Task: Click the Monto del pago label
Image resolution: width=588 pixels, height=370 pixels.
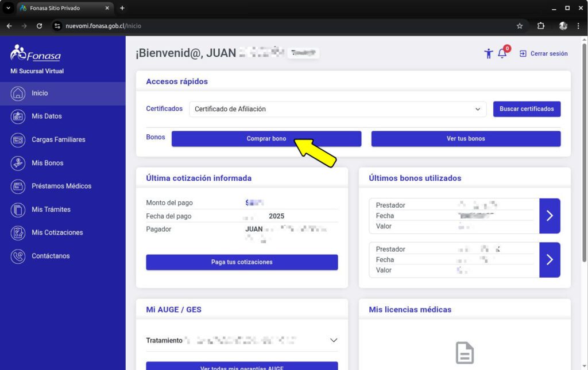Action: tap(169, 203)
